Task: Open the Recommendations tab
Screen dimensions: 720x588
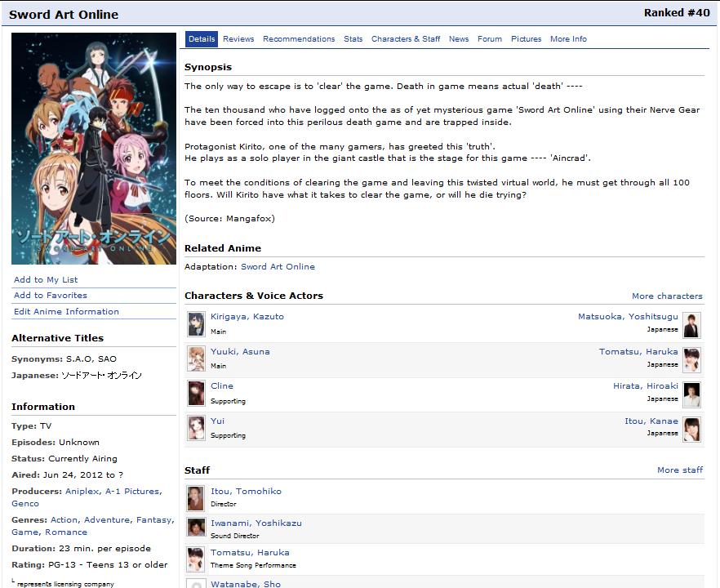Action: [299, 39]
